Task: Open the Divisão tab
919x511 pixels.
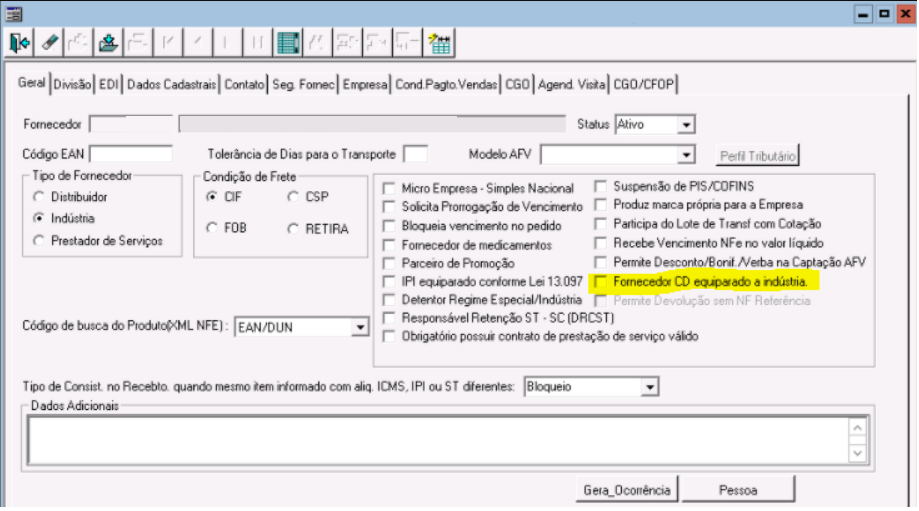Action: 72,84
